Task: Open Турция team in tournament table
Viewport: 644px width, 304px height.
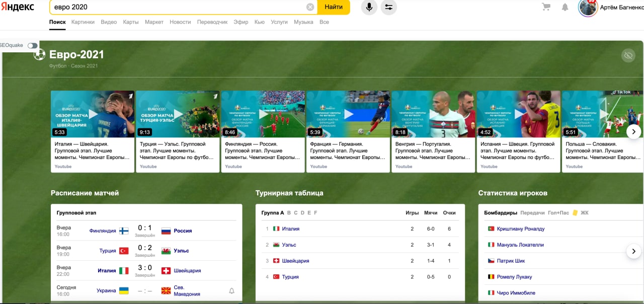Action: [290, 277]
